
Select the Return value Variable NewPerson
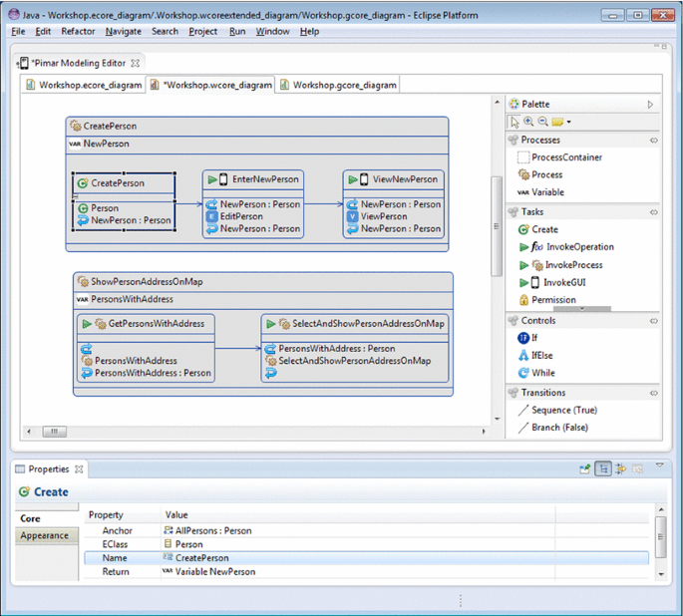point(209,571)
